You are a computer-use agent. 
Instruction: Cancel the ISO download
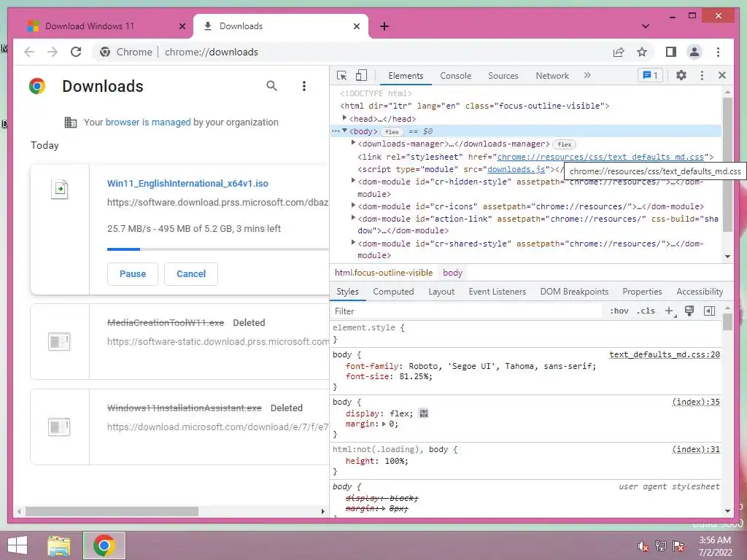pyautogui.click(x=191, y=274)
